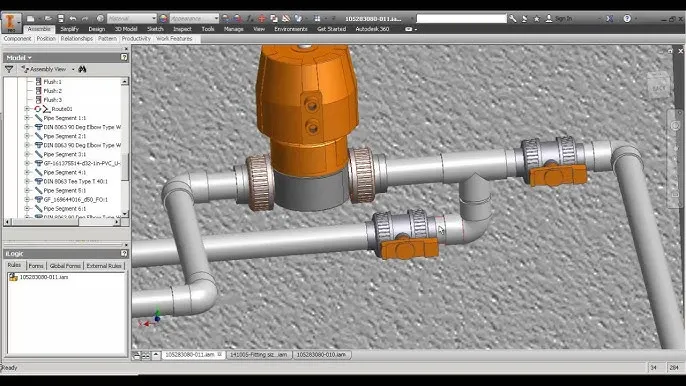Select Flush:1 in the model tree
686x386 pixels.
coord(52,82)
